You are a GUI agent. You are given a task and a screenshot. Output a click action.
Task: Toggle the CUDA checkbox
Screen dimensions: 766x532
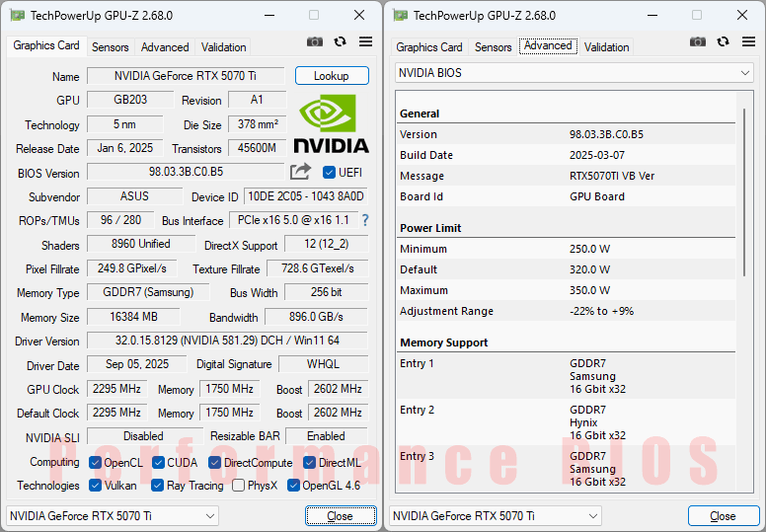click(x=158, y=463)
